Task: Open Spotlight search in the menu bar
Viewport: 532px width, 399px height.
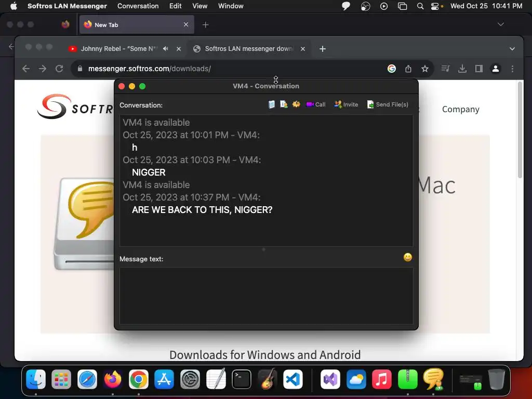Action: [420, 6]
